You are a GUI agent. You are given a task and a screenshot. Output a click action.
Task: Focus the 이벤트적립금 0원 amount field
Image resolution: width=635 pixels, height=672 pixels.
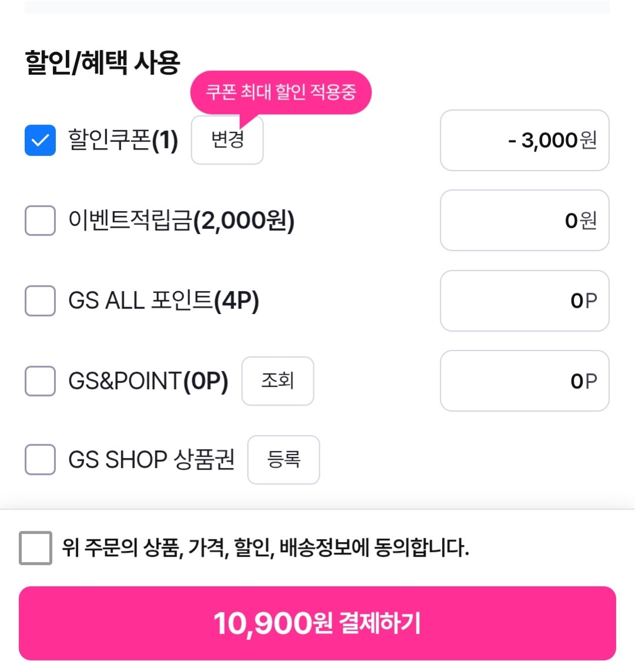click(x=524, y=220)
